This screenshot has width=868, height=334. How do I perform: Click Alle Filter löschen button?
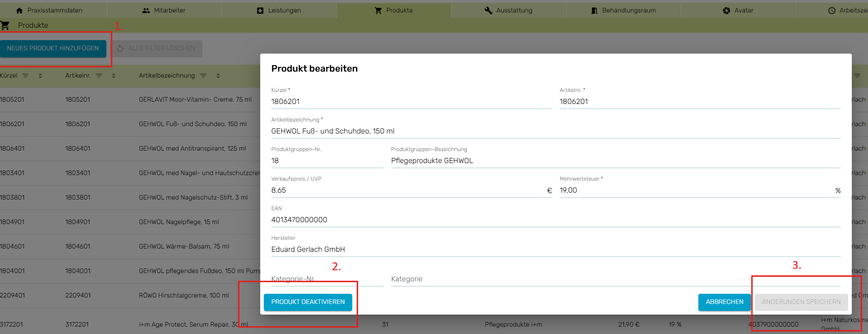coord(157,48)
